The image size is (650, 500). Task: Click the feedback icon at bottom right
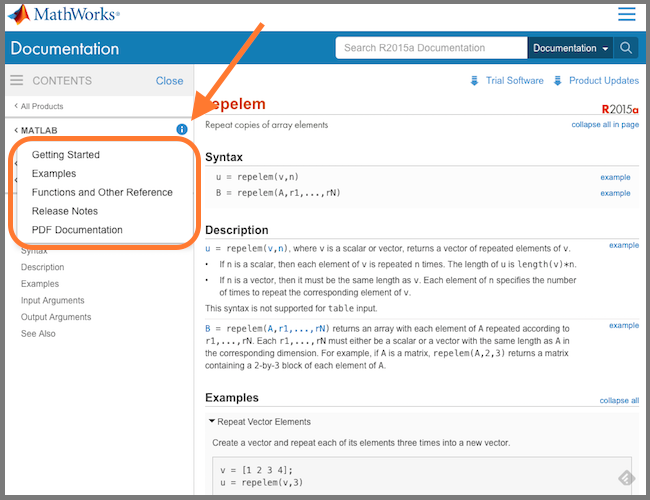[x=624, y=479]
